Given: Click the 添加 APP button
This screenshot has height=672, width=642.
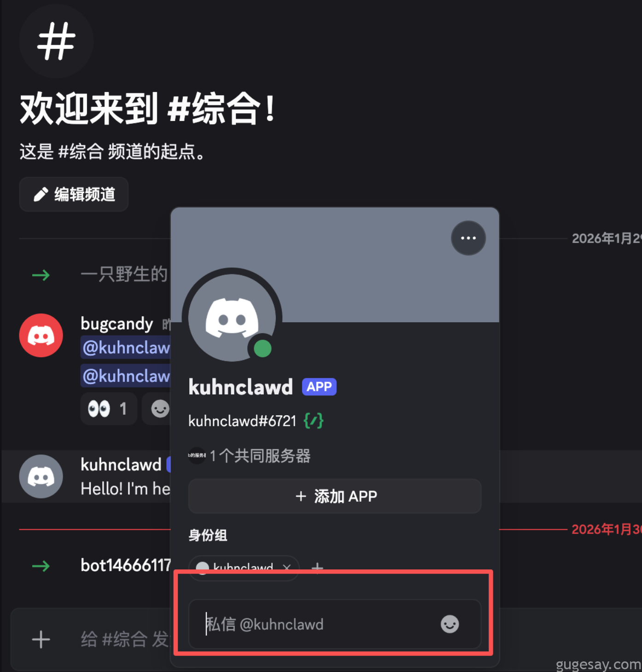Looking at the screenshot, I should [x=335, y=496].
